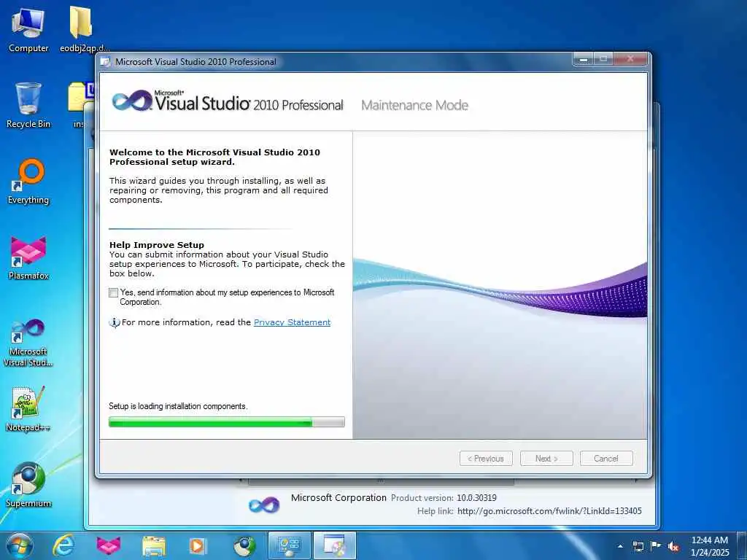Minimize the Visual Studio setup window
The width and height of the screenshot is (747, 560).
[x=583, y=59]
